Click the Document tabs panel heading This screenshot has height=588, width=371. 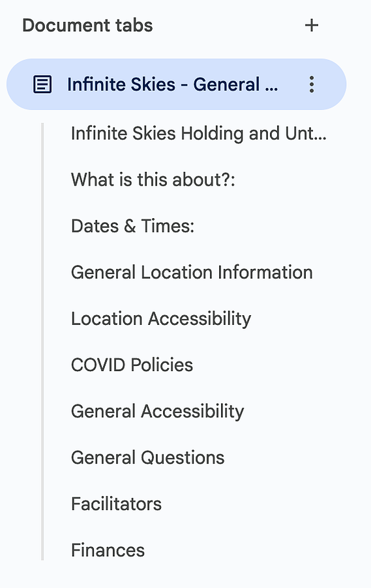pyautogui.click(x=87, y=25)
